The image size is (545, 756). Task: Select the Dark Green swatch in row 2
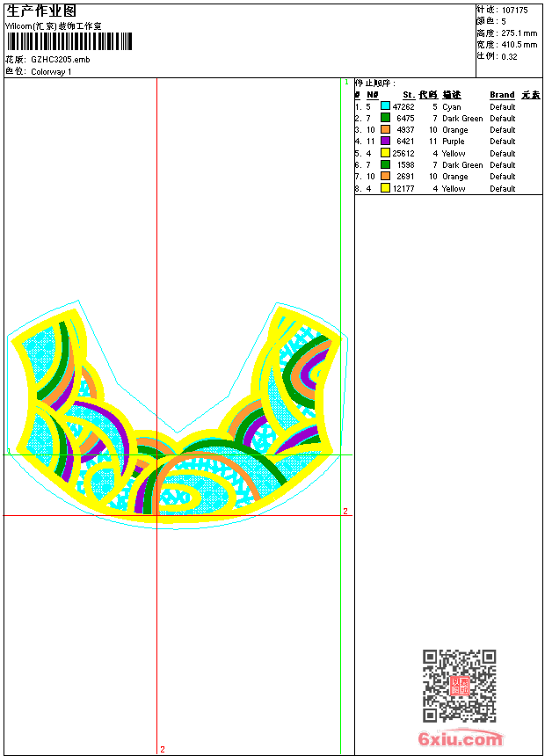click(385, 118)
